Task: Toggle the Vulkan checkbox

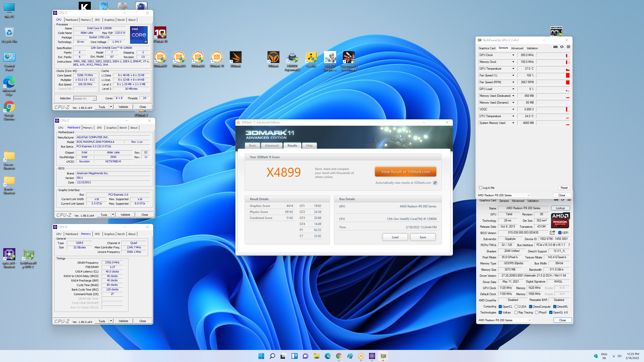Action: tap(500, 312)
